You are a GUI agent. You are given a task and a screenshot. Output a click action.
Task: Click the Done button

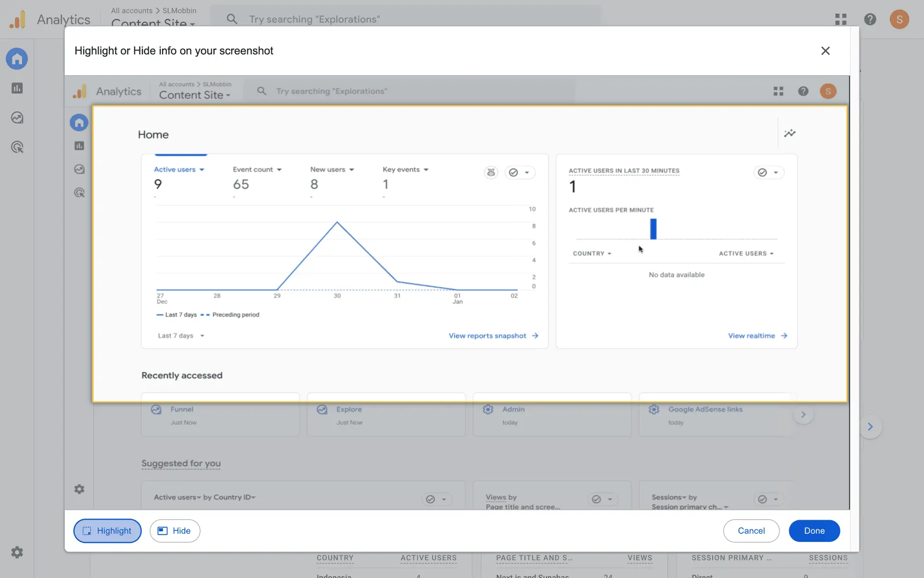(x=814, y=531)
